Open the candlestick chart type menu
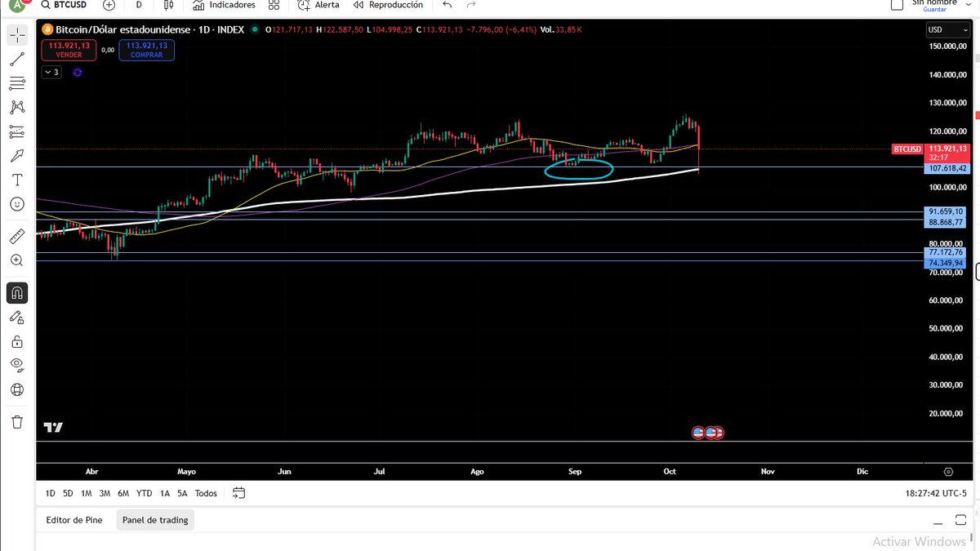 169,5
